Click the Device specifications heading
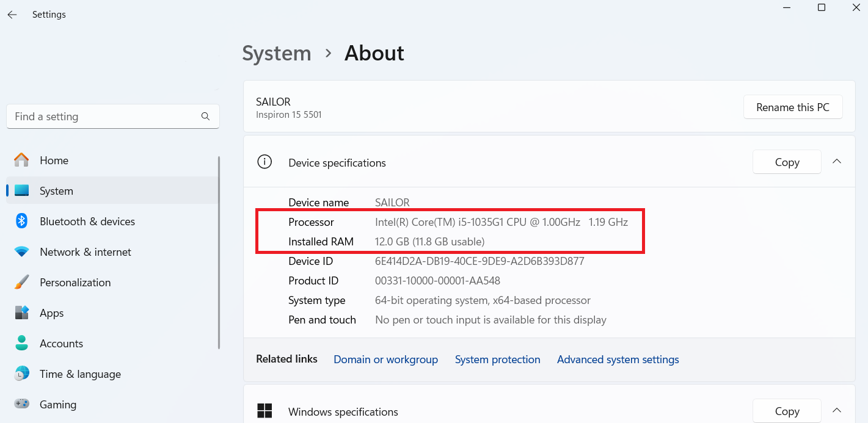 point(337,163)
